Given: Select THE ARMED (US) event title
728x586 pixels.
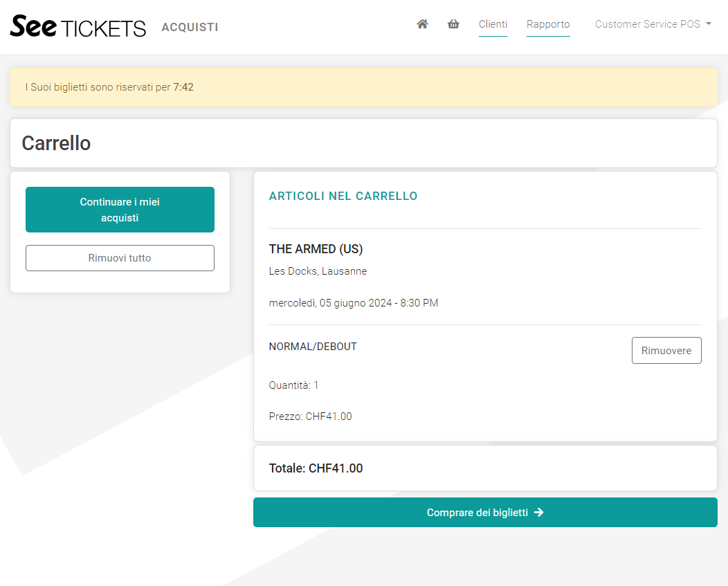Looking at the screenshot, I should pos(316,249).
